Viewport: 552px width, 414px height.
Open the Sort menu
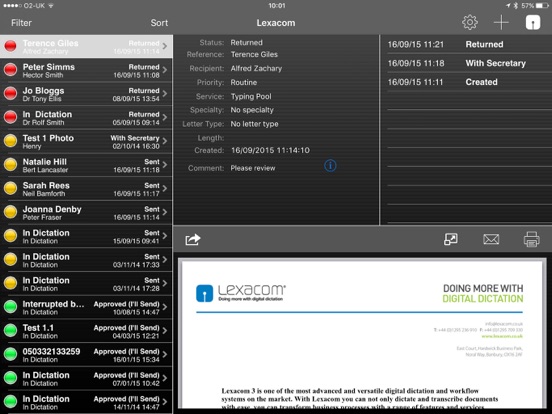(x=159, y=23)
